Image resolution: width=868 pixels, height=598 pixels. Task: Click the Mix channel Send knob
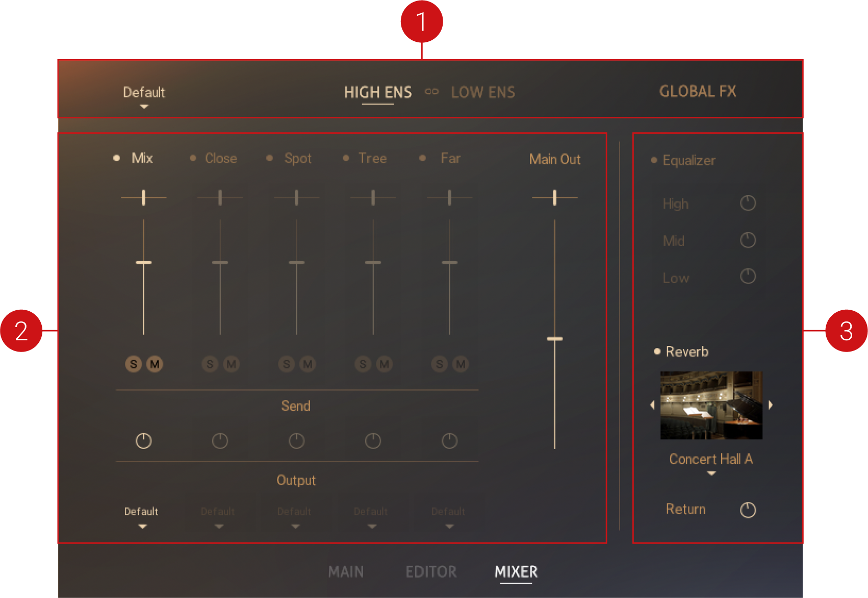point(143,441)
